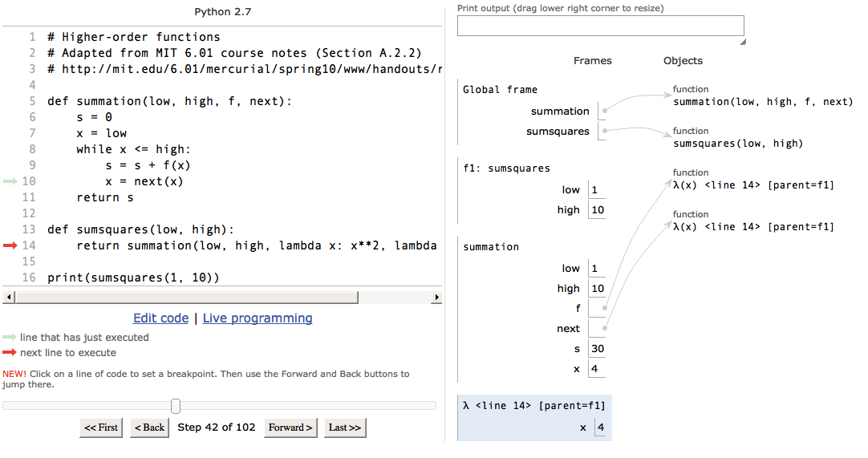This screenshot has width=868, height=458.
Task: Click the red arrow legend icon
Action: coord(10,352)
